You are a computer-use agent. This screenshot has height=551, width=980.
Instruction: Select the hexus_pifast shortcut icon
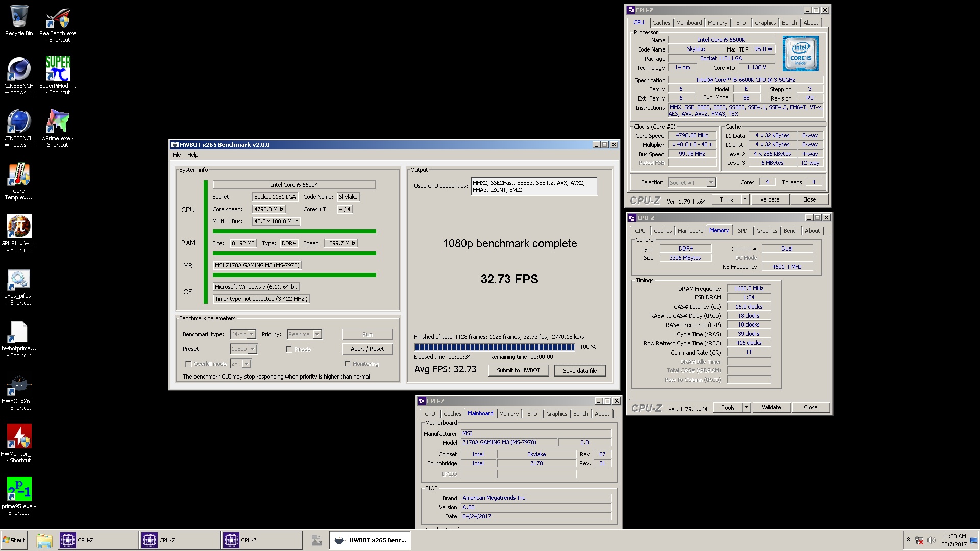(x=19, y=286)
